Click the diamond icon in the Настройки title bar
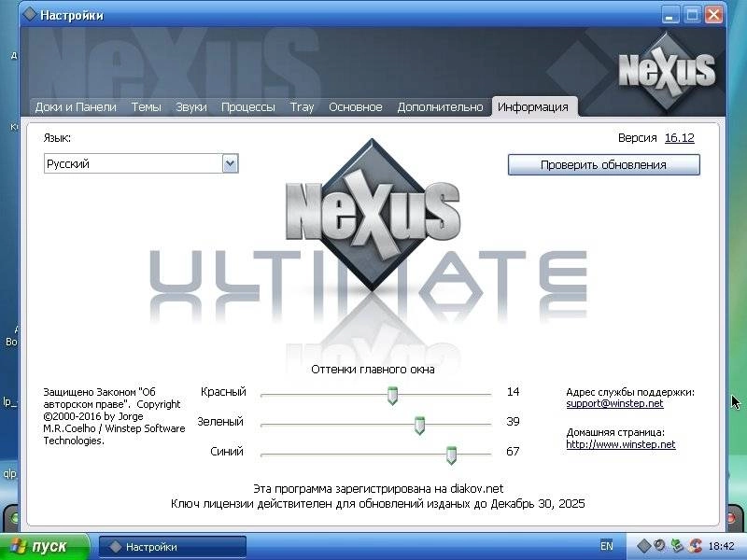 tap(30, 14)
